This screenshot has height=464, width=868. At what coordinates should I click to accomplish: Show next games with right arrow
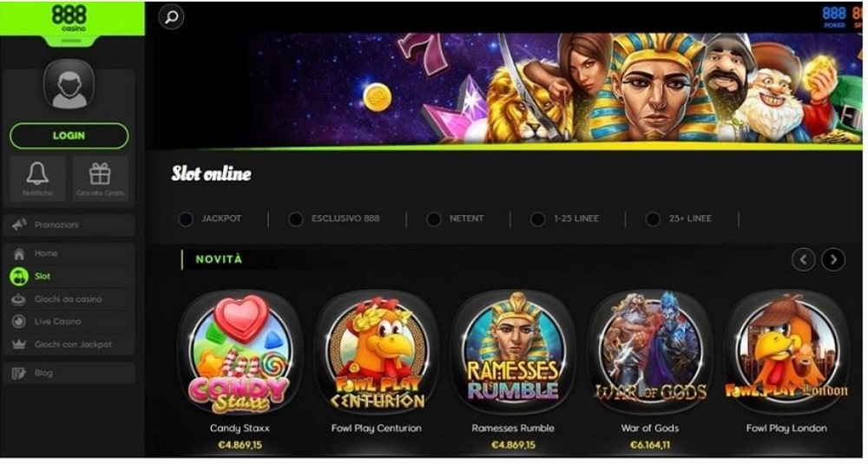coord(833,259)
